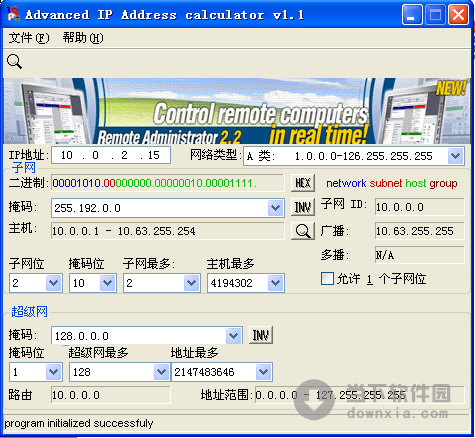Click the binary address field
The width and height of the screenshot is (475, 438).
[167, 183]
